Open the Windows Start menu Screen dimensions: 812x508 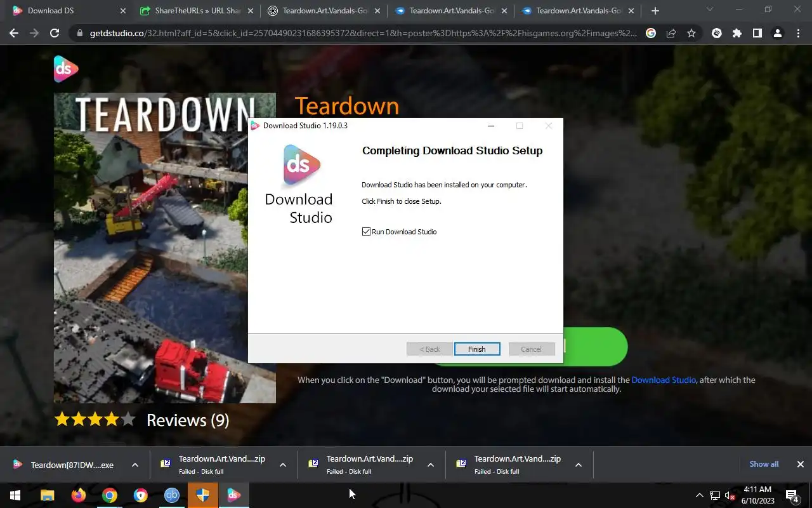coord(15,495)
